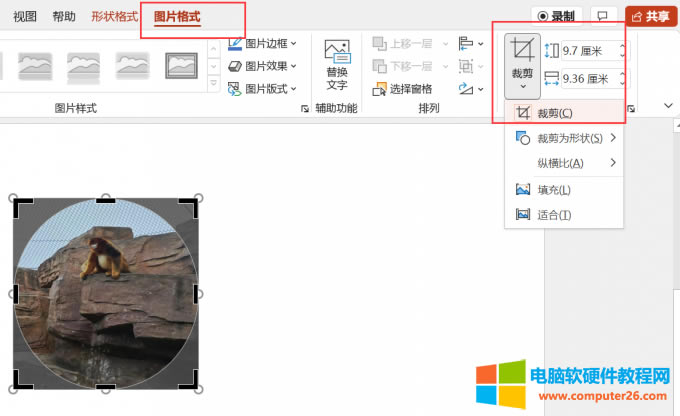Select the Fill (填充) crop option
The height and width of the screenshot is (416, 680).
click(554, 190)
